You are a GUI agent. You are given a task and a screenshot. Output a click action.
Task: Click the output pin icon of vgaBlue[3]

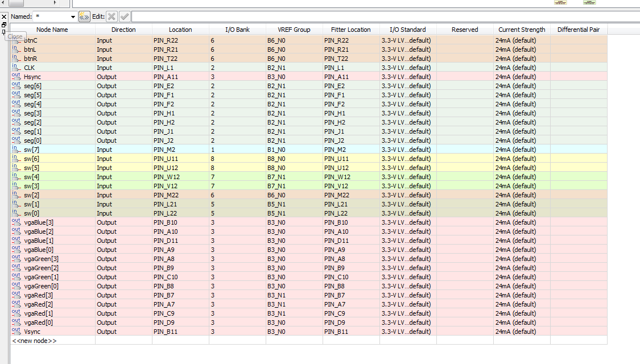click(x=16, y=222)
